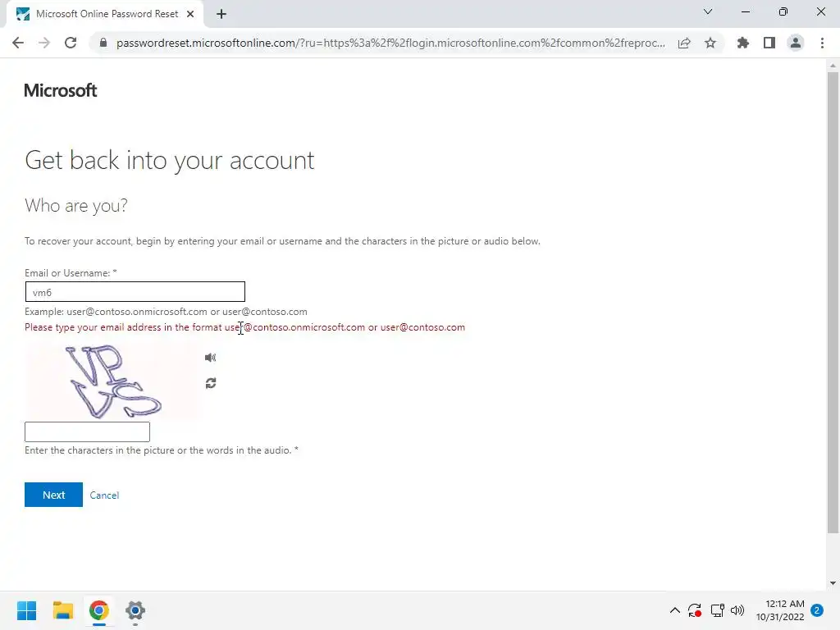
Task: Open Chrome from taskbar
Action: (99, 610)
